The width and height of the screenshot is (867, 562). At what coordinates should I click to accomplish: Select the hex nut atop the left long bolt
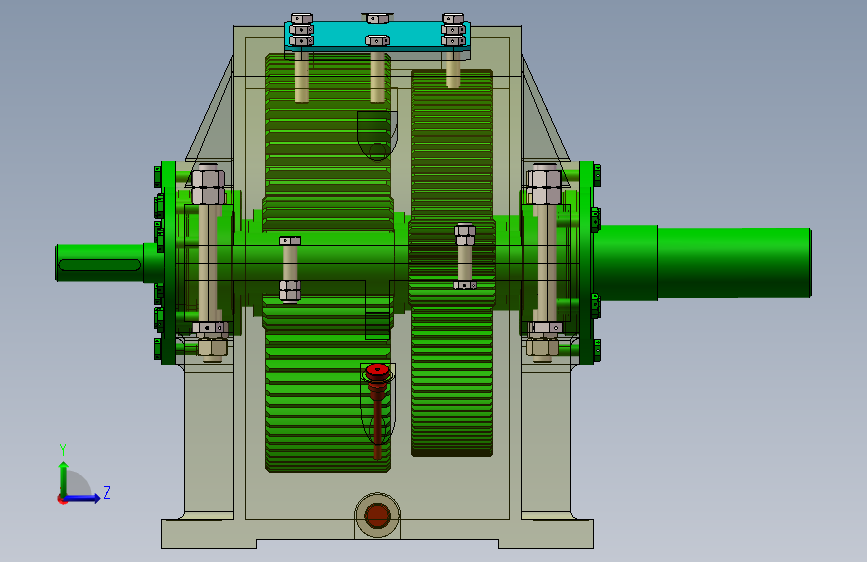click(208, 187)
